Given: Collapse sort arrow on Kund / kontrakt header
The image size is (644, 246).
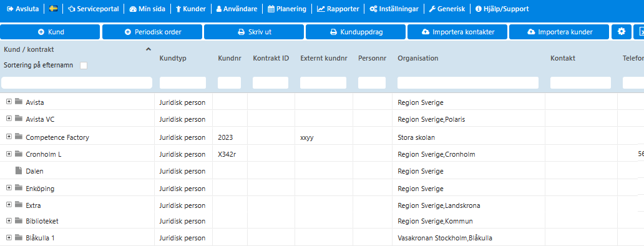Looking at the screenshot, I should click(149, 49).
